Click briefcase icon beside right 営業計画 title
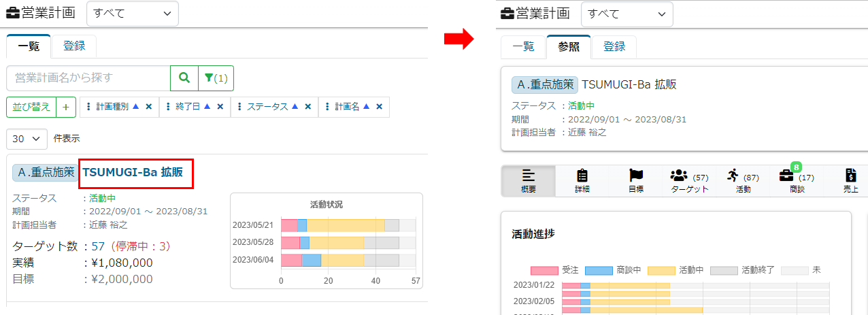The image size is (868, 315). 507,13
